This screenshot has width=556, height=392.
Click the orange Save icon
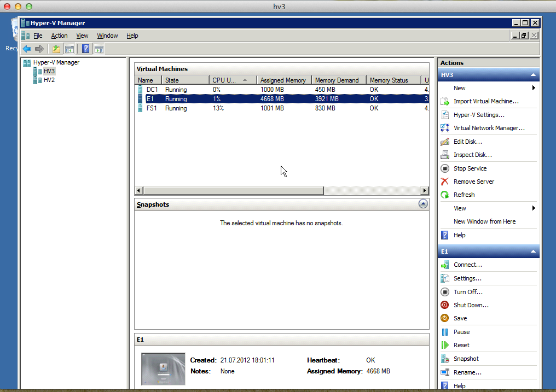[x=445, y=318]
